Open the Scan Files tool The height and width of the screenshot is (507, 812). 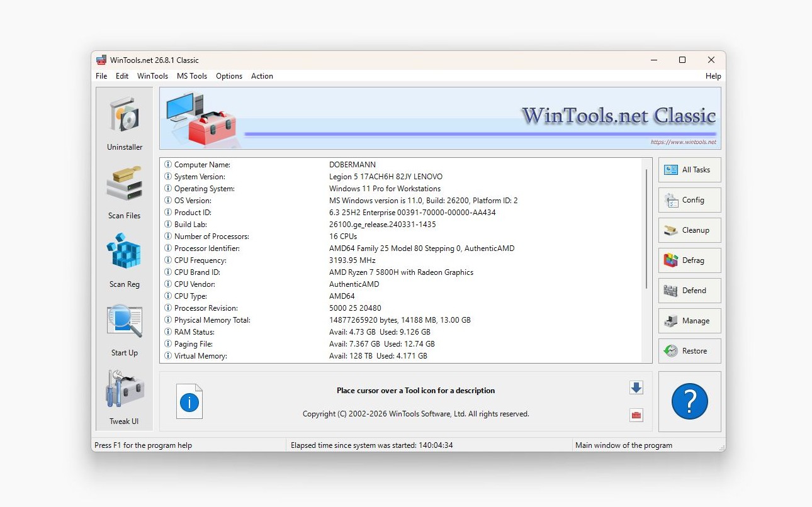[x=125, y=192]
